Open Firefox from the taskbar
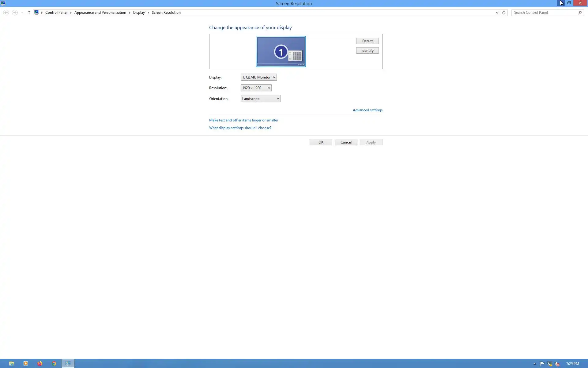Image resolution: width=588 pixels, height=368 pixels. 40,363
